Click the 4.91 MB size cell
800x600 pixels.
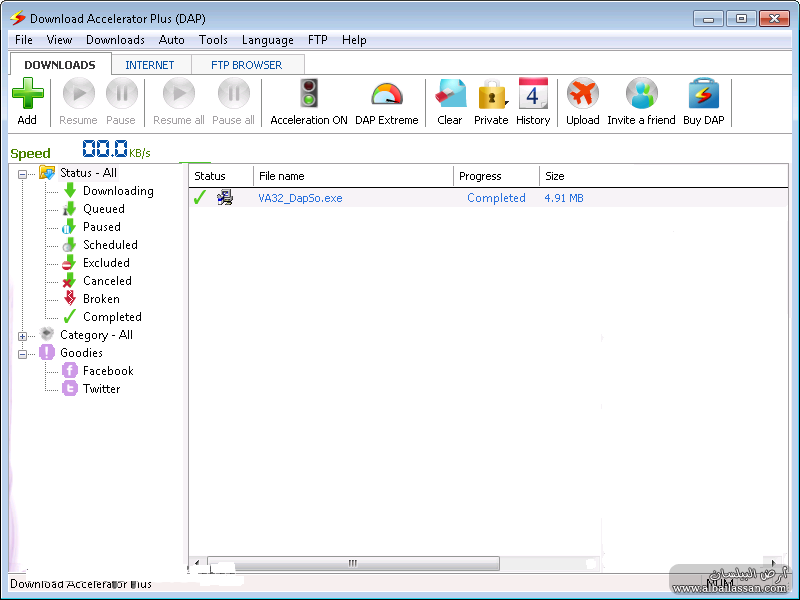tap(564, 198)
